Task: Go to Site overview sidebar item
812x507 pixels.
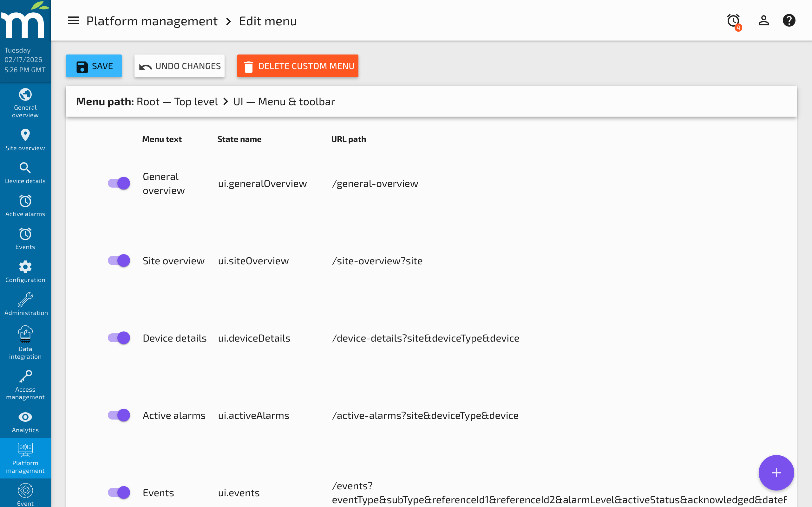Action: coord(25,140)
